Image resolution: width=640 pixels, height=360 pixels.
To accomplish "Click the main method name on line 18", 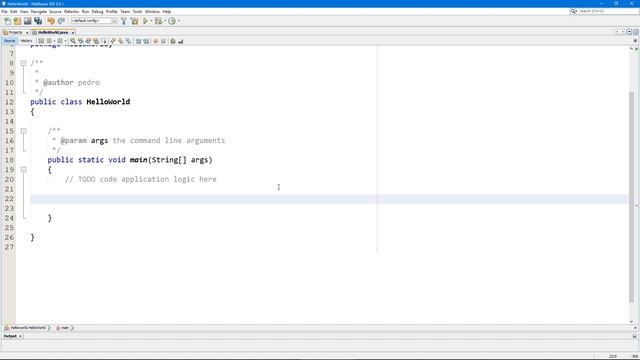I will (138, 160).
